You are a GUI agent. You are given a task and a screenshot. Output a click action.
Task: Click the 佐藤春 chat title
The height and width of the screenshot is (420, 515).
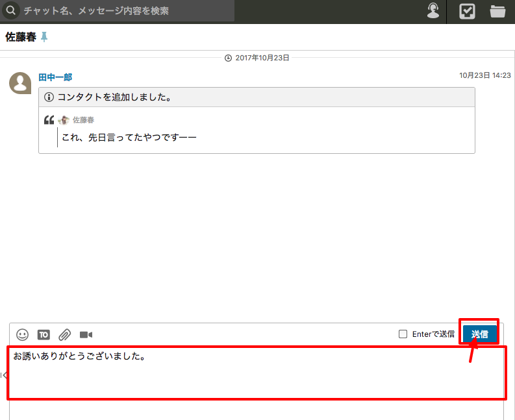point(21,37)
